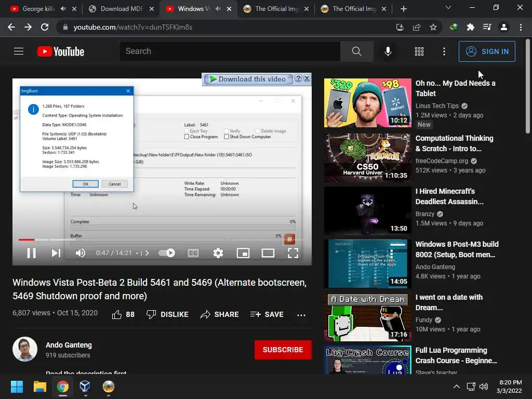Show hidden system tray icons
This screenshot has width=532, height=399.
(457, 387)
